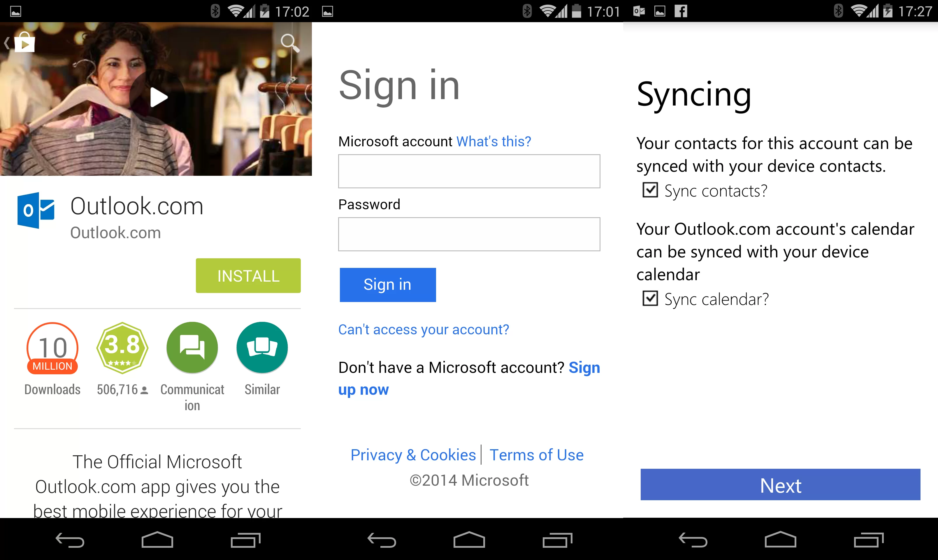Image resolution: width=938 pixels, height=560 pixels.
Task: Tap Home in the Play Store screen
Action: (157, 540)
